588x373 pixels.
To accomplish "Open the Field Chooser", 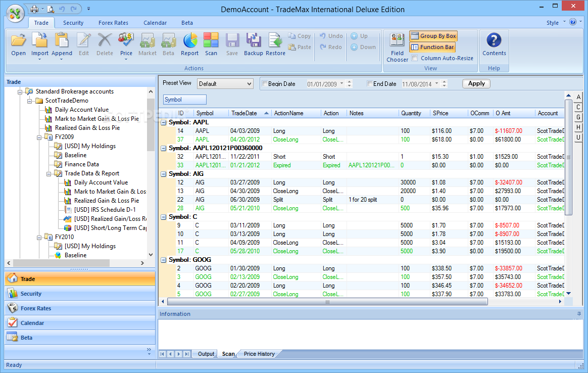I will pyautogui.click(x=397, y=48).
